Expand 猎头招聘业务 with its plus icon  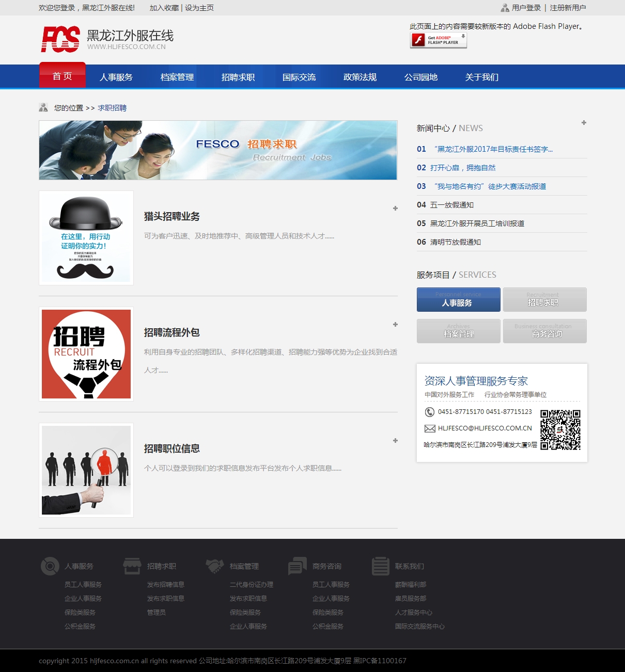click(x=395, y=209)
